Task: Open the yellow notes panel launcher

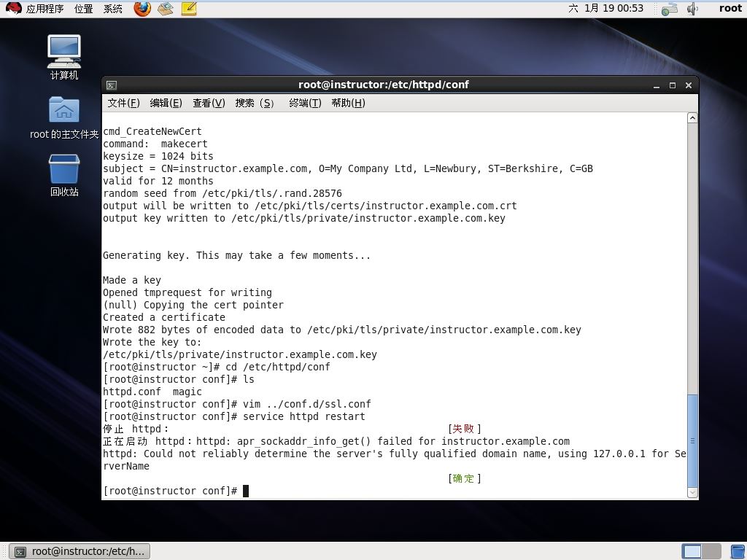Action: click(x=189, y=9)
